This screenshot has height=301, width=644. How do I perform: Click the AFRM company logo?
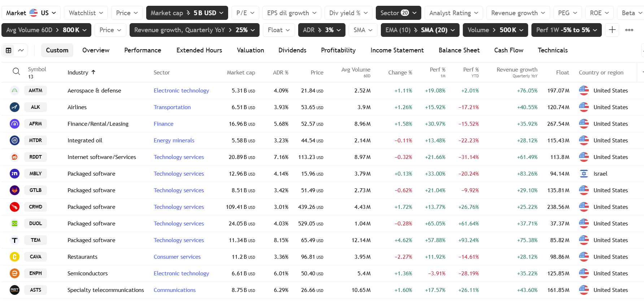tap(14, 124)
